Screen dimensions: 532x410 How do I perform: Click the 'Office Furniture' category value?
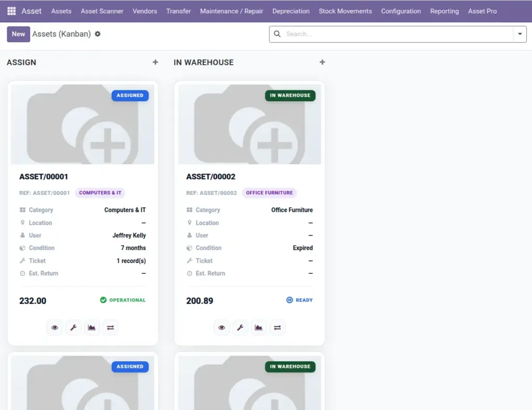point(292,210)
